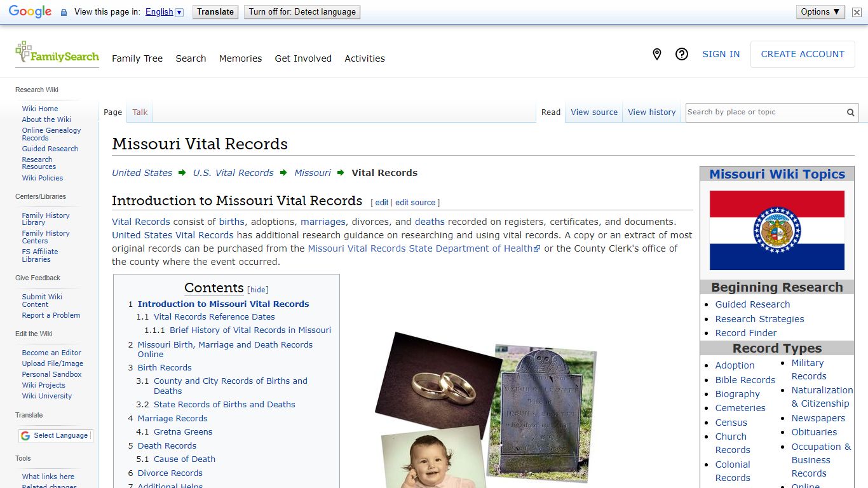Image resolution: width=868 pixels, height=488 pixels.
Task: Switch to the View source tab
Action: click(x=594, y=112)
